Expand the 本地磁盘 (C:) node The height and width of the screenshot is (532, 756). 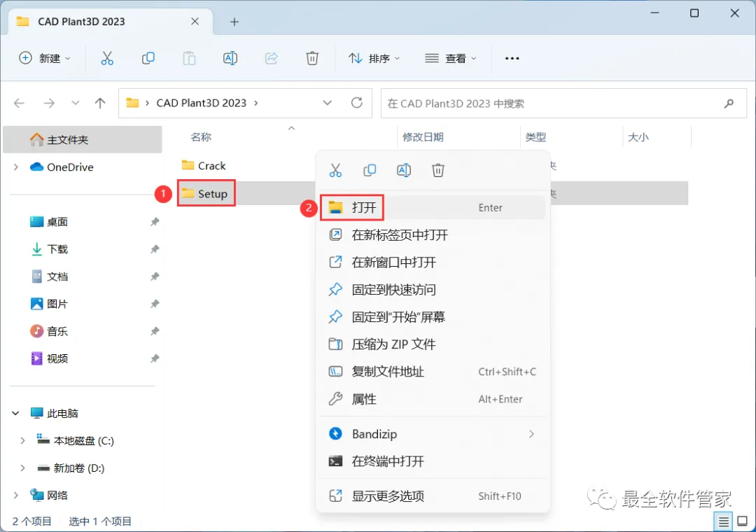pyautogui.click(x=22, y=441)
